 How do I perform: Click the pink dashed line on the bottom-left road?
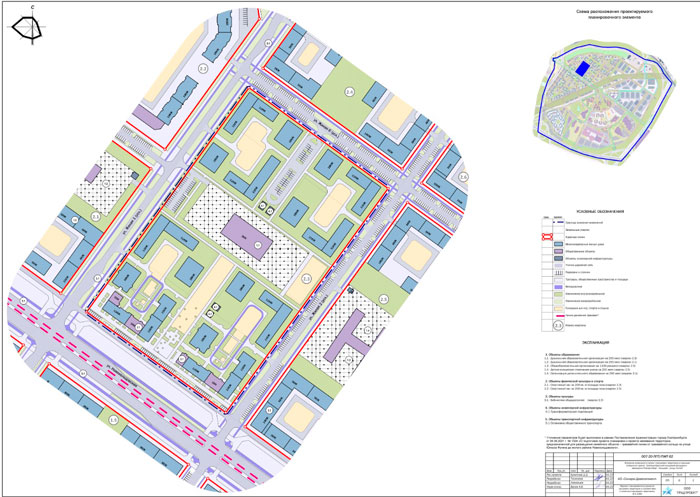[x=60, y=332]
